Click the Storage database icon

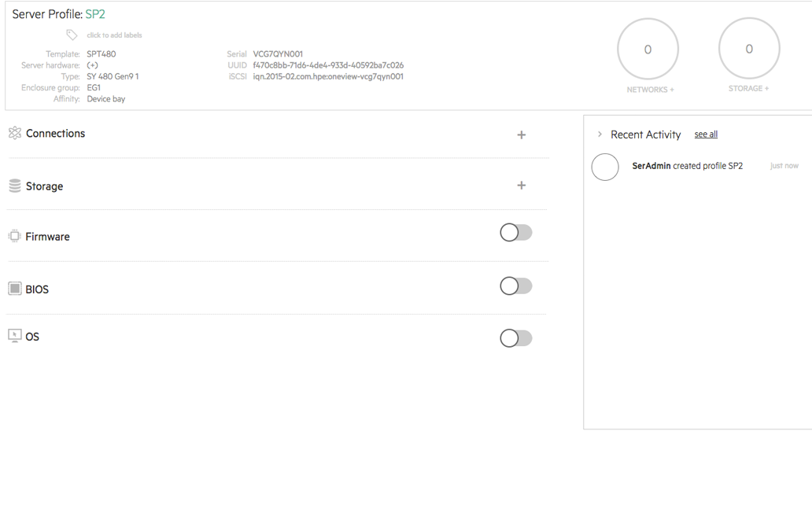14,186
